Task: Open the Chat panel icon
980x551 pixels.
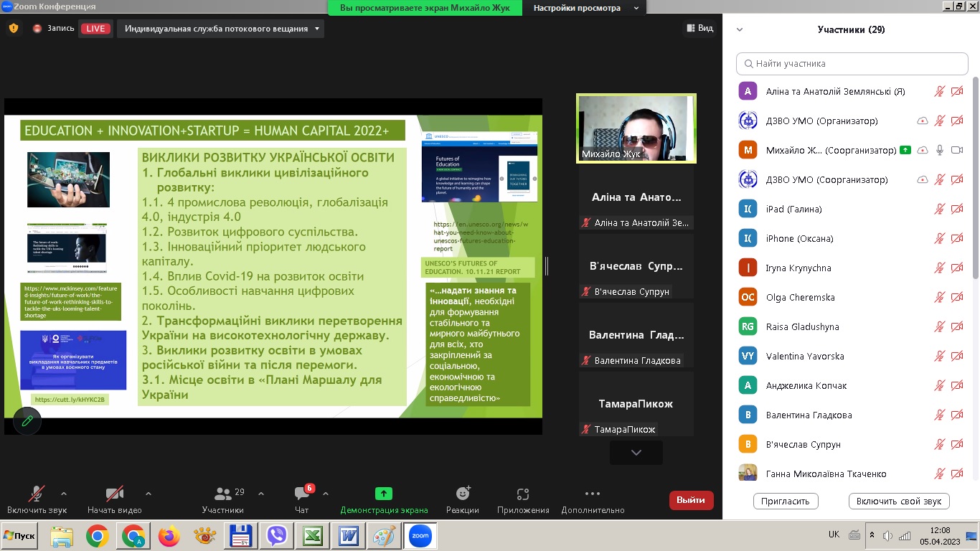Action: (302, 494)
